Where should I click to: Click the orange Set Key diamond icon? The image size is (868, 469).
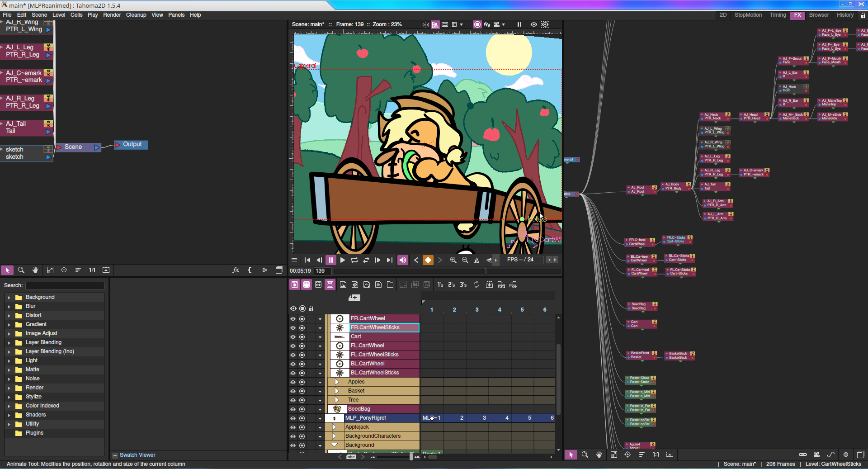pyautogui.click(x=428, y=260)
